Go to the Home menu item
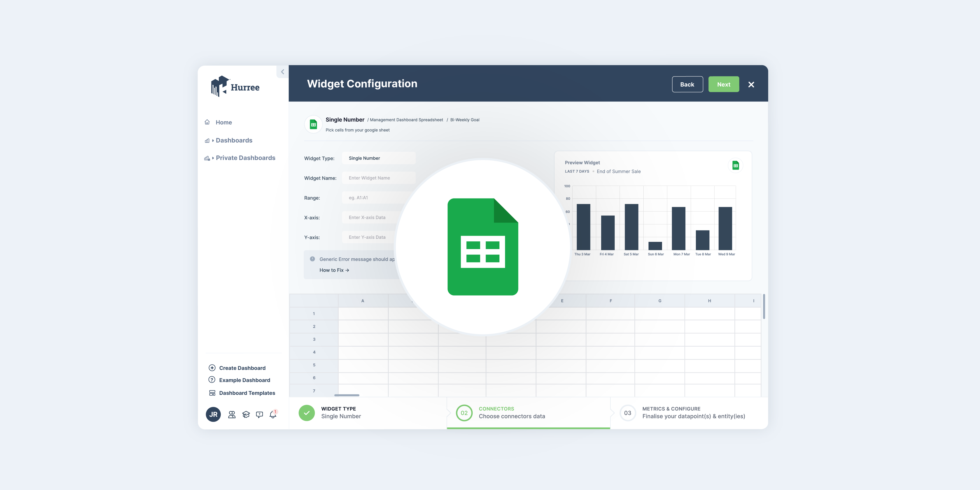 point(223,122)
